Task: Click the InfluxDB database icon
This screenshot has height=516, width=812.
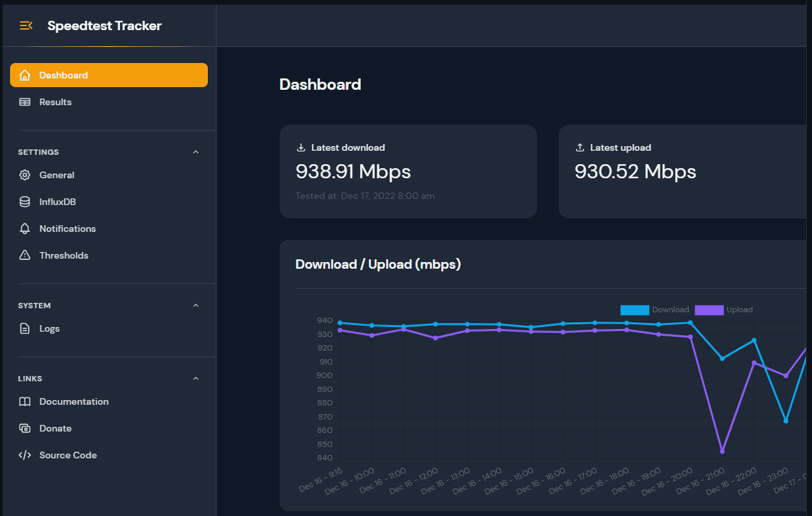Action: click(x=25, y=202)
